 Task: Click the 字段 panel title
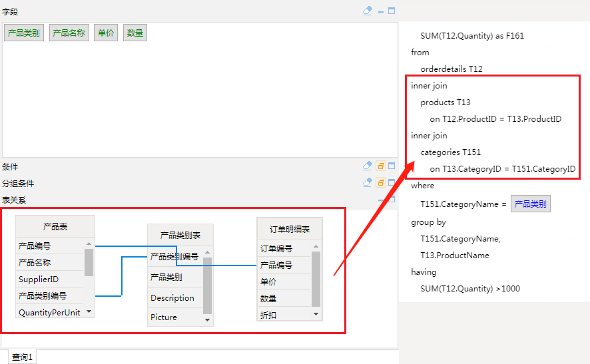[10, 12]
